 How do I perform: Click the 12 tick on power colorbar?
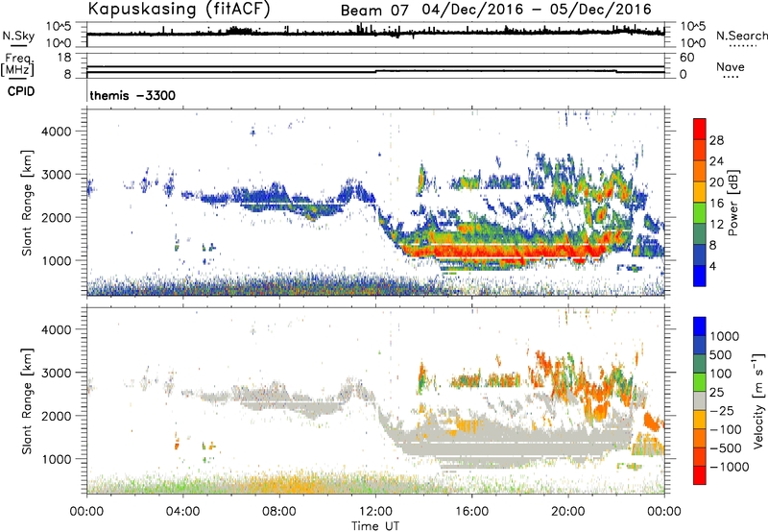[x=716, y=225]
